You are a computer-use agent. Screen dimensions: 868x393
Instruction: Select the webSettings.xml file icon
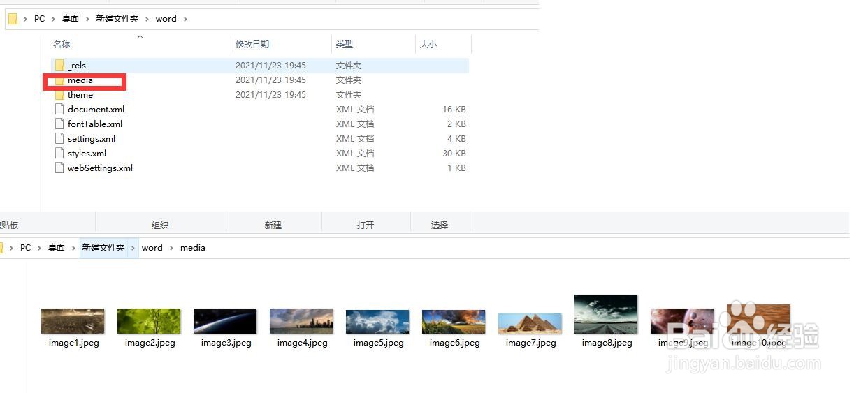click(60, 168)
